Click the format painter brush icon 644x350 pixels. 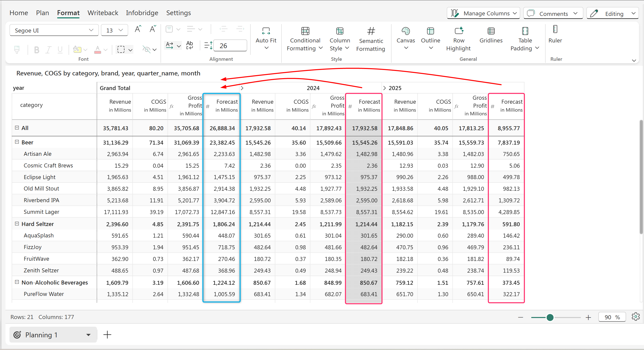(x=17, y=50)
